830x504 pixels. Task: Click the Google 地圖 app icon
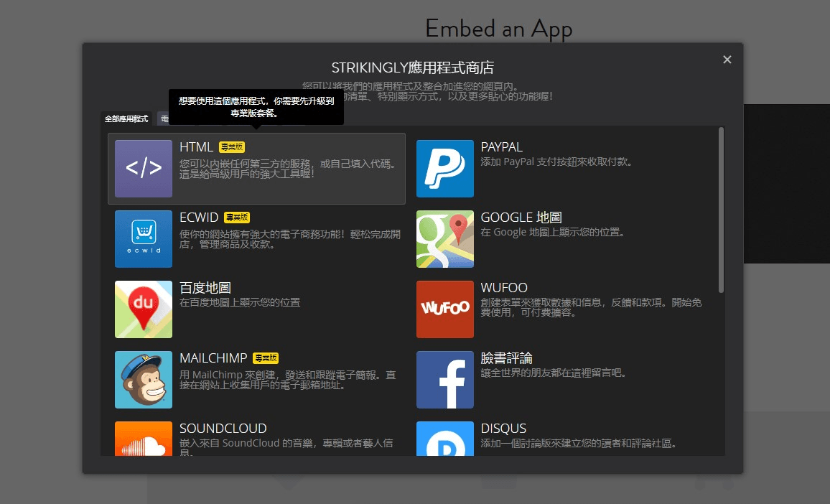444,239
